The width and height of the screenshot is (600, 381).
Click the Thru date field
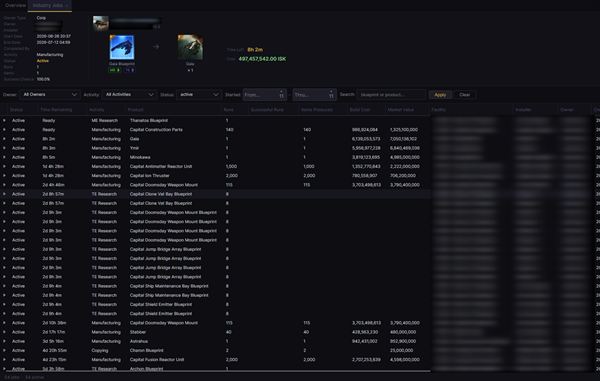pos(315,94)
